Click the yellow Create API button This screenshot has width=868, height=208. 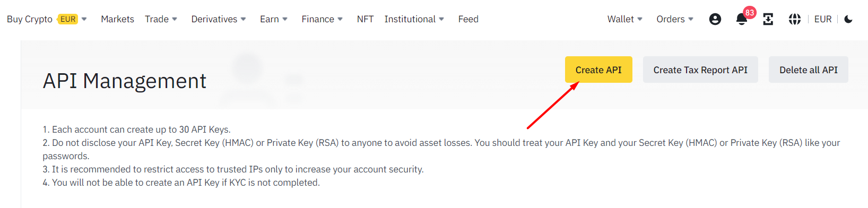[x=598, y=70]
